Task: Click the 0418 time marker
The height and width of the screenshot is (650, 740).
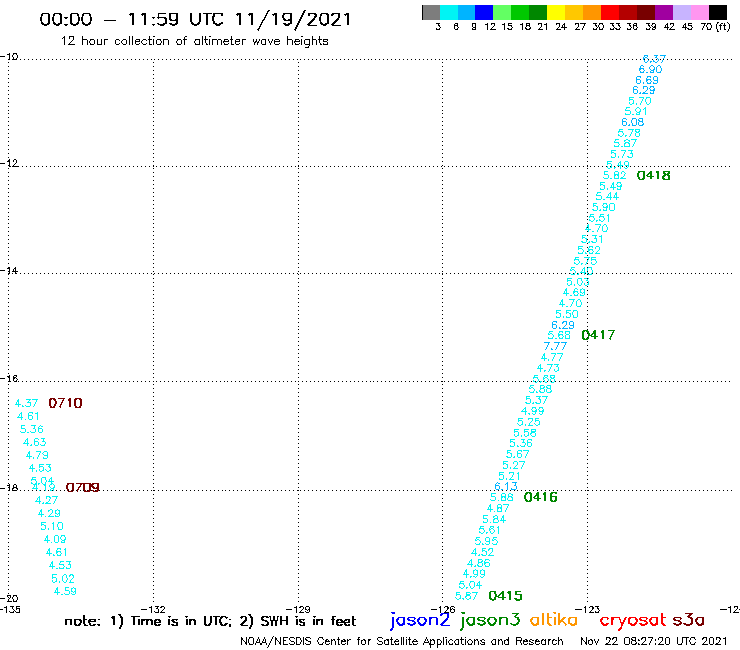Action: point(653,176)
